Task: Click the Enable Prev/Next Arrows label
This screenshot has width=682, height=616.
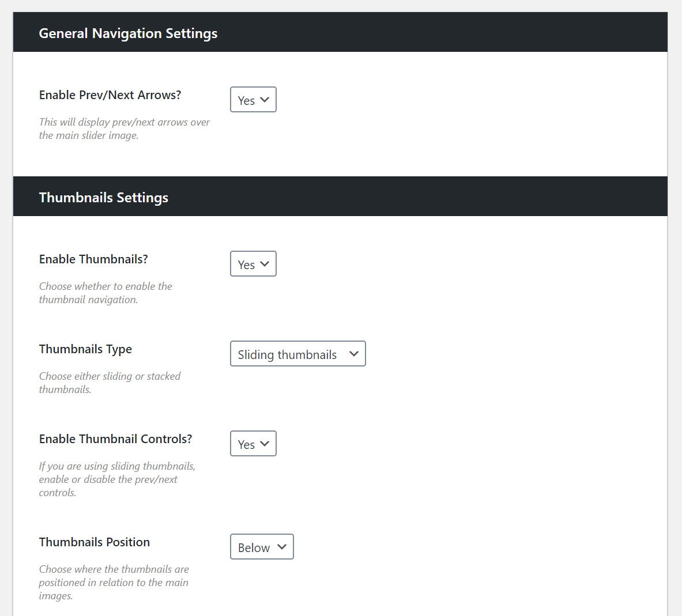Action: [110, 95]
